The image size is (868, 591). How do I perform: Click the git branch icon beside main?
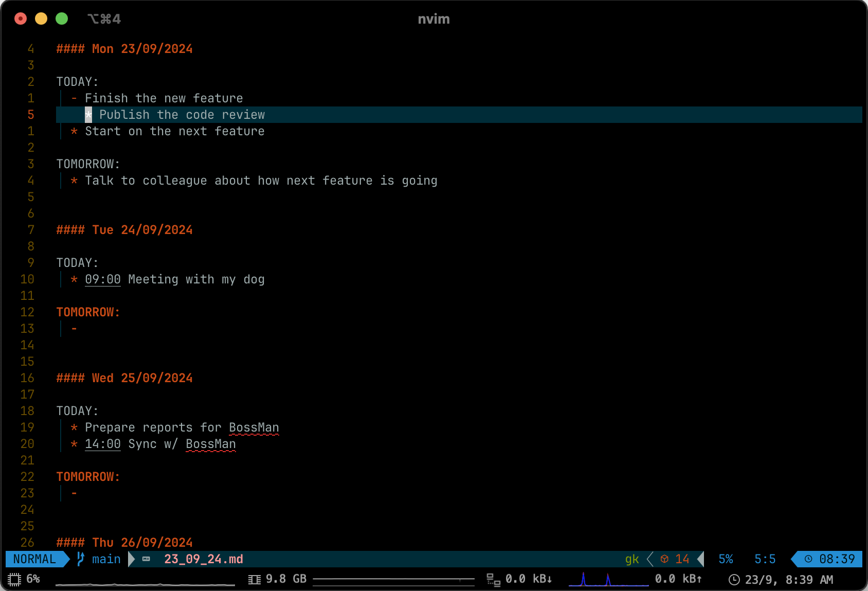click(81, 559)
